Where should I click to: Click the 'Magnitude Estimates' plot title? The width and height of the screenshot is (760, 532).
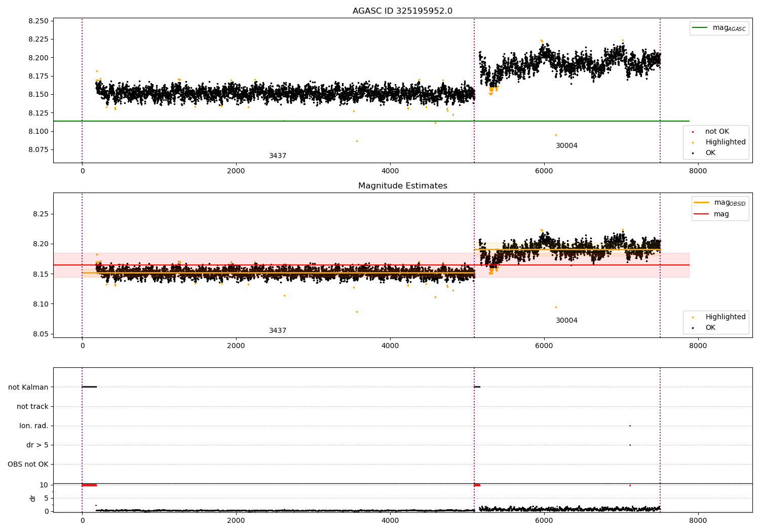tap(402, 186)
